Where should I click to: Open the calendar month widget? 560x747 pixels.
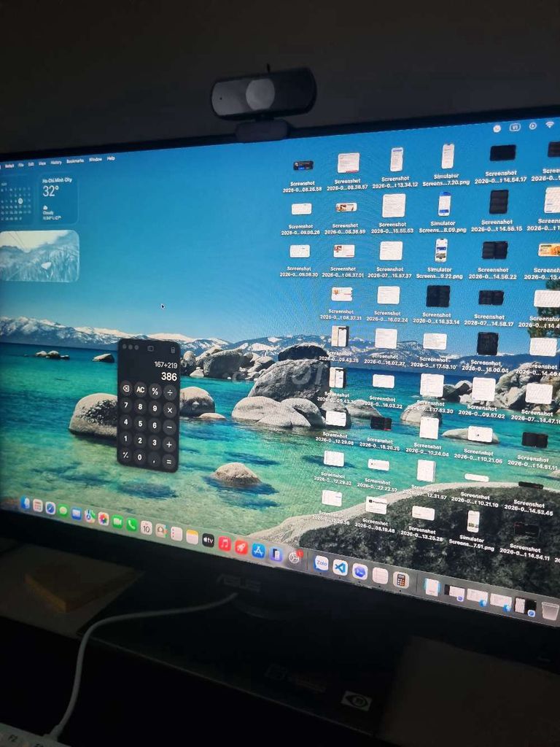point(16,201)
